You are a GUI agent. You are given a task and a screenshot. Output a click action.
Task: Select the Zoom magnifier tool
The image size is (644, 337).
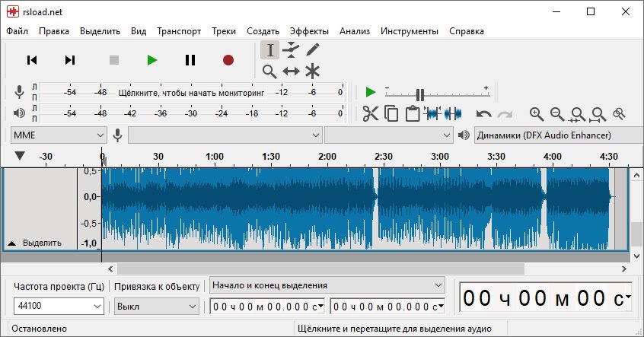point(269,72)
